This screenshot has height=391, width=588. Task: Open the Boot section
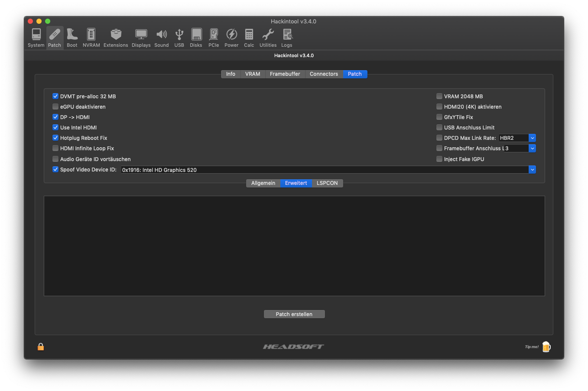[72, 38]
